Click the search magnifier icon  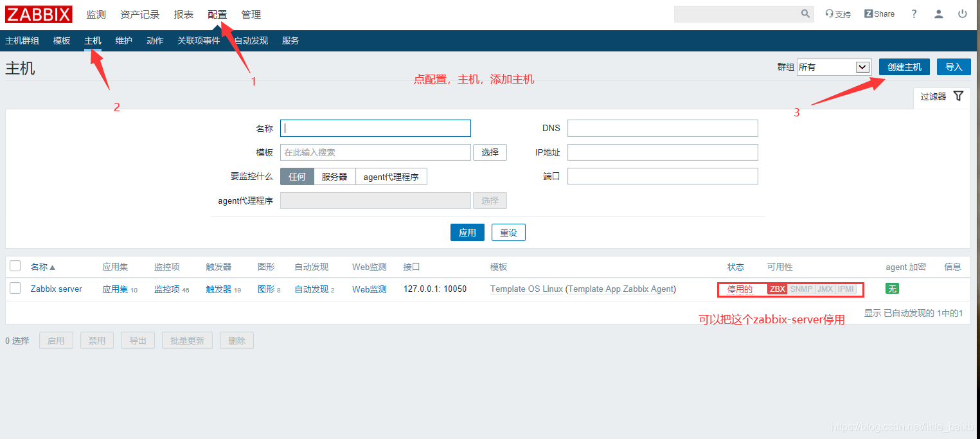(806, 13)
